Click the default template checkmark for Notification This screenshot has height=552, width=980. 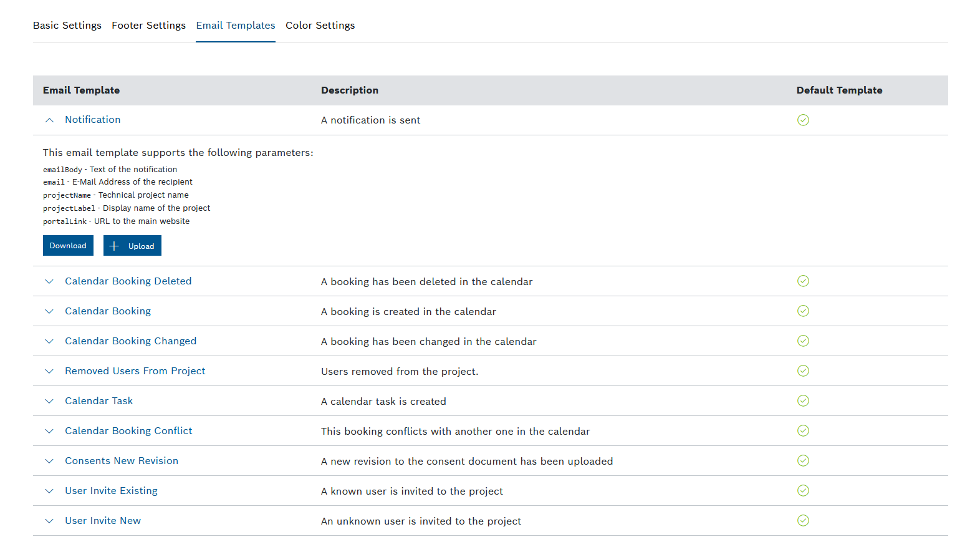click(x=803, y=120)
